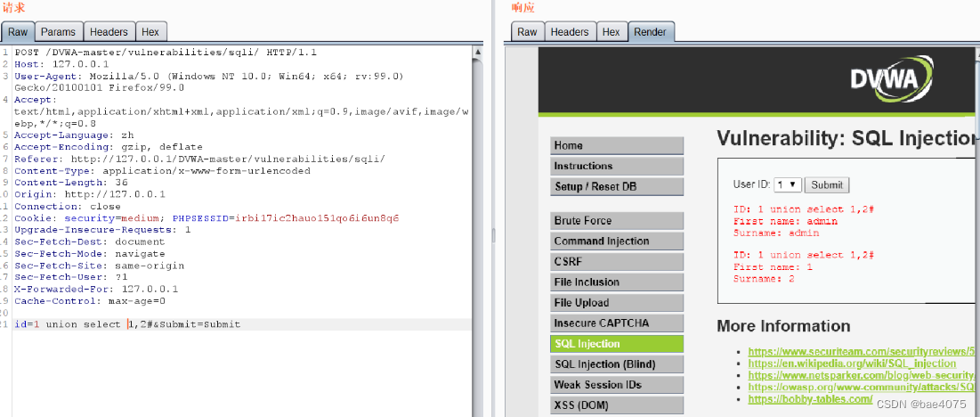Open the request Headers tab
This screenshot has height=417, width=980.
tap(109, 32)
